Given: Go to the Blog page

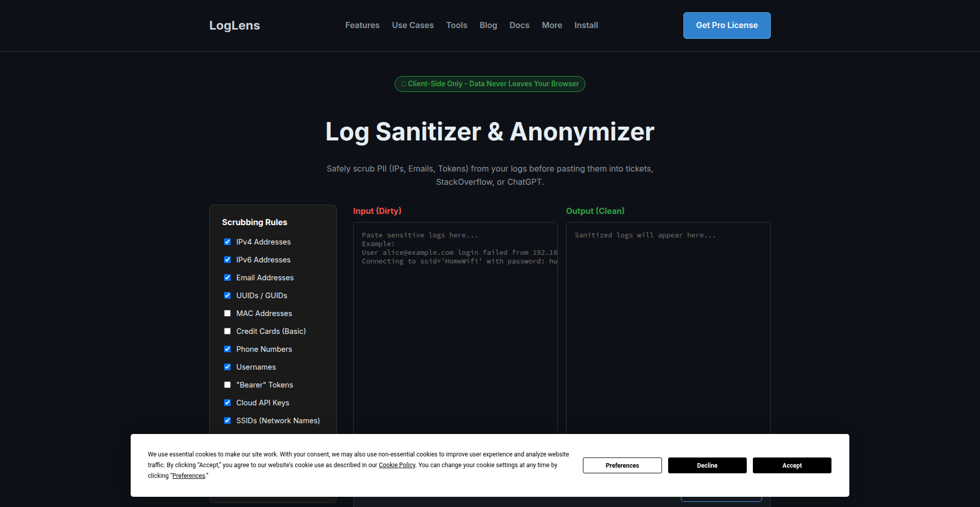Looking at the screenshot, I should point(488,26).
